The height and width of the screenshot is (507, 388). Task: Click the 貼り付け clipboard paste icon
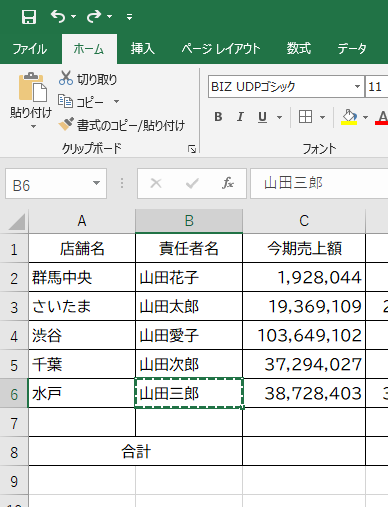tap(32, 87)
